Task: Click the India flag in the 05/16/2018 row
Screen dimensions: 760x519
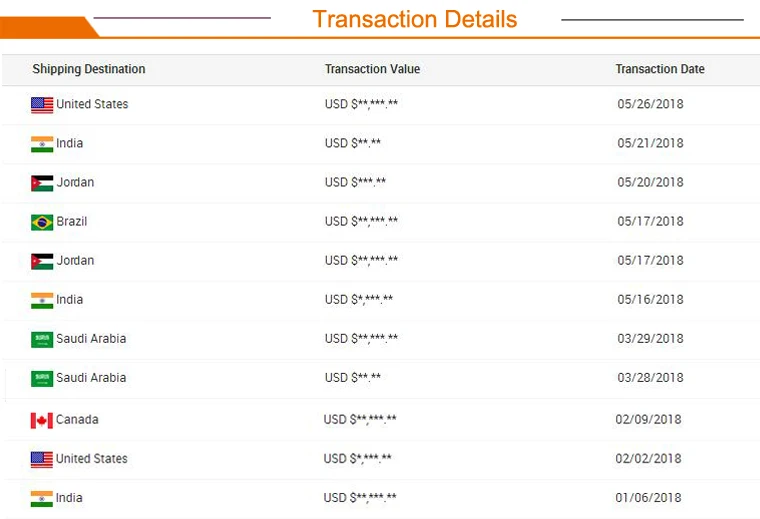Action: coord(42,300)
